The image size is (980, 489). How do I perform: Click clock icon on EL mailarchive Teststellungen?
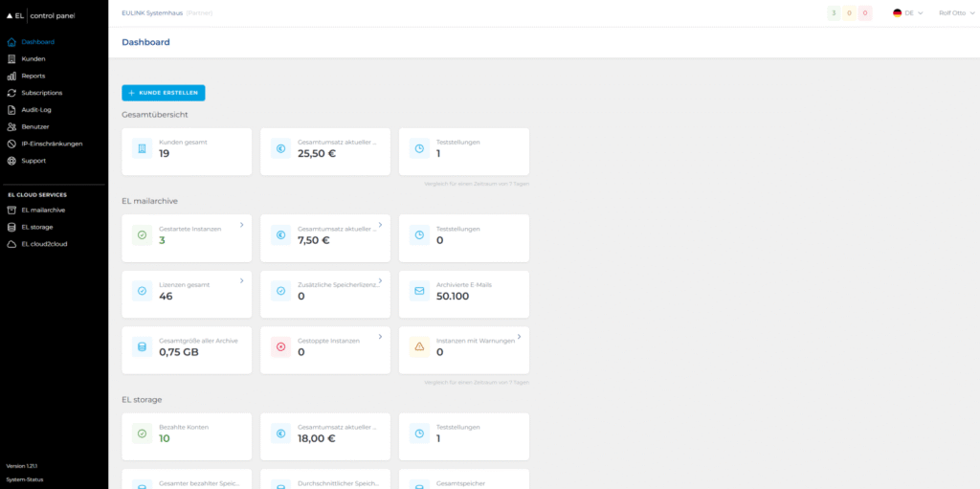pos(419,235)
